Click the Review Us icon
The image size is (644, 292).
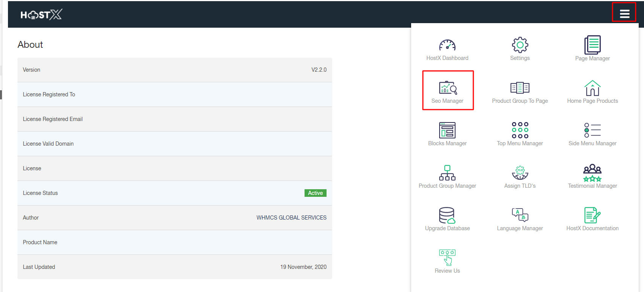[447, 258]
